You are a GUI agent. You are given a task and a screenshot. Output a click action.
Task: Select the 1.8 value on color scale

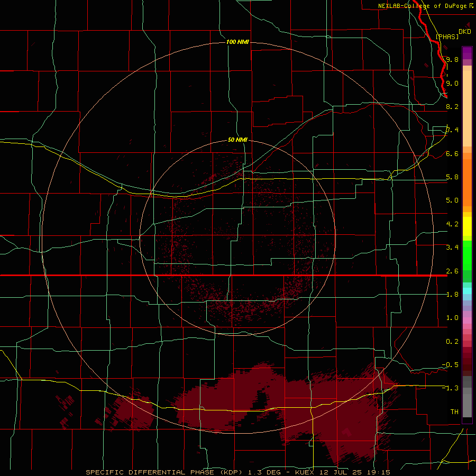click(x=452, y=295)
